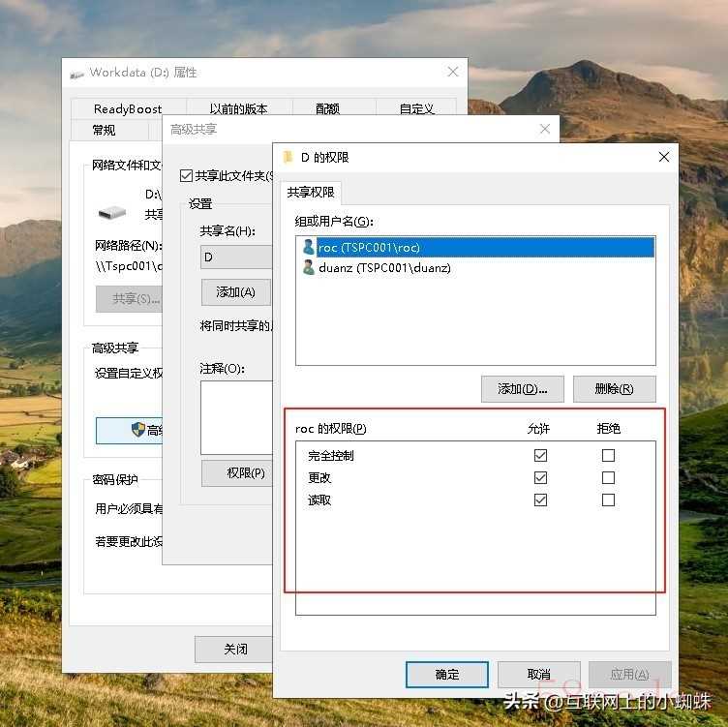Select the duanz (TSPC001\duanz) user entry
728x727 pixels.
(475, 267)
